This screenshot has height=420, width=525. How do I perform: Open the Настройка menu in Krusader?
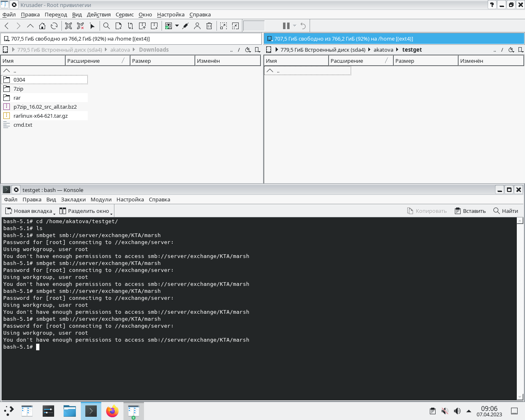[x=171, y=14]
